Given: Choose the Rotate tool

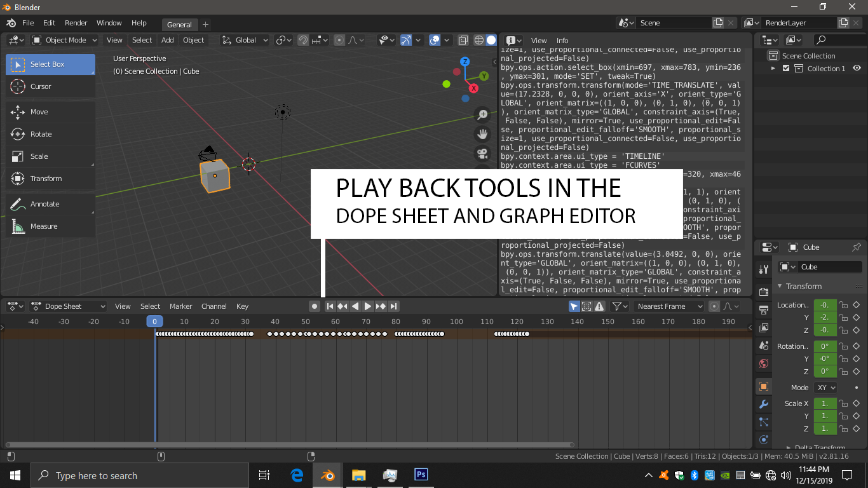Looking at the screenshot, I should [50, 134].
